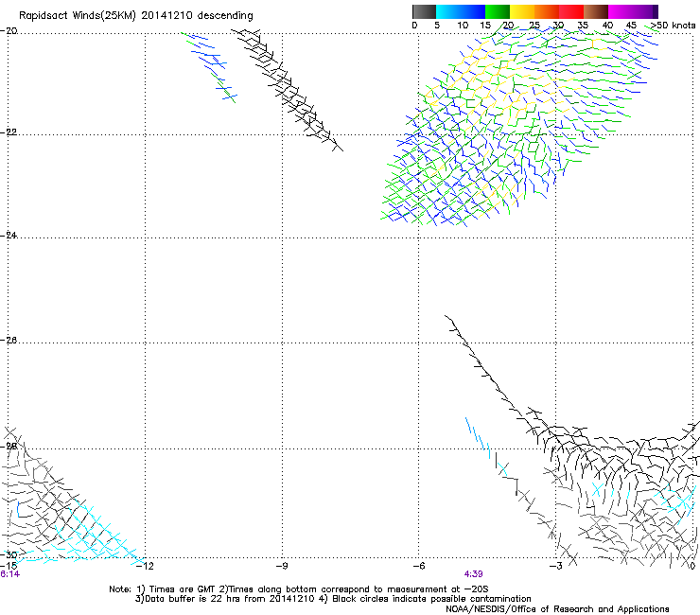This screenshot has height=615, width=700.
Task: Click the brown 35-40 knots color band
Action: pyautogui.click(x=596, y=11)
